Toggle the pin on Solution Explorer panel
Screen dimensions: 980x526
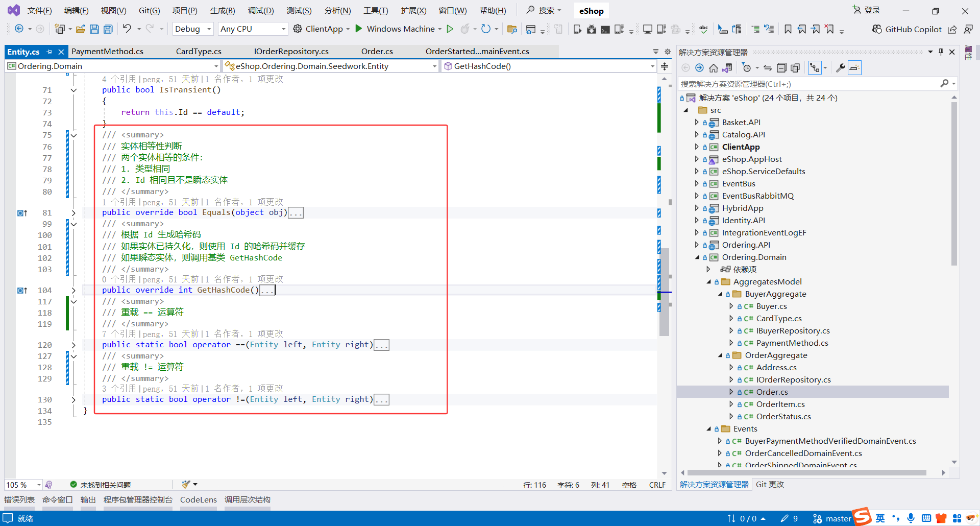coord(941,52)
